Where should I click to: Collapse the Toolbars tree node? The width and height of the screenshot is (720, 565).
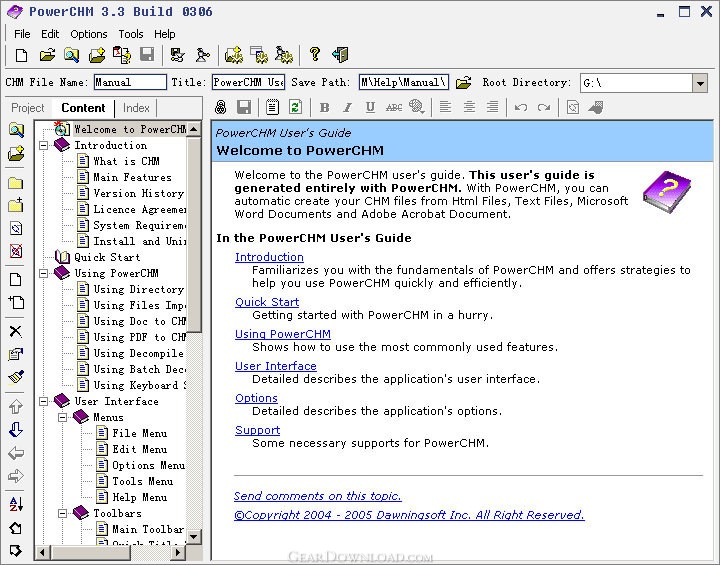(62, 514)
